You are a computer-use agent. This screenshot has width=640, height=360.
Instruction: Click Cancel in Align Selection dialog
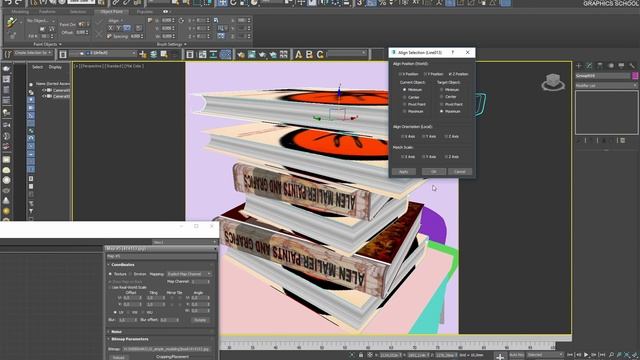(460, 172)
